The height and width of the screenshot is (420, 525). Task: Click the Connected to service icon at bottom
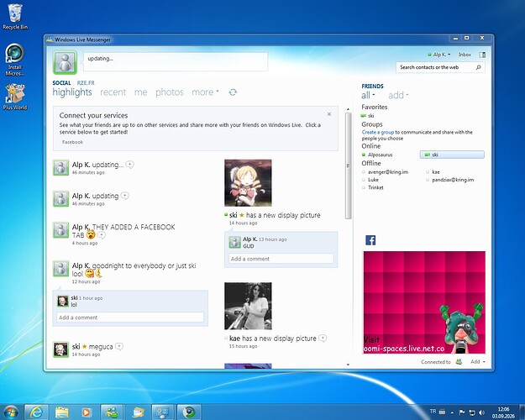[459, 362]
